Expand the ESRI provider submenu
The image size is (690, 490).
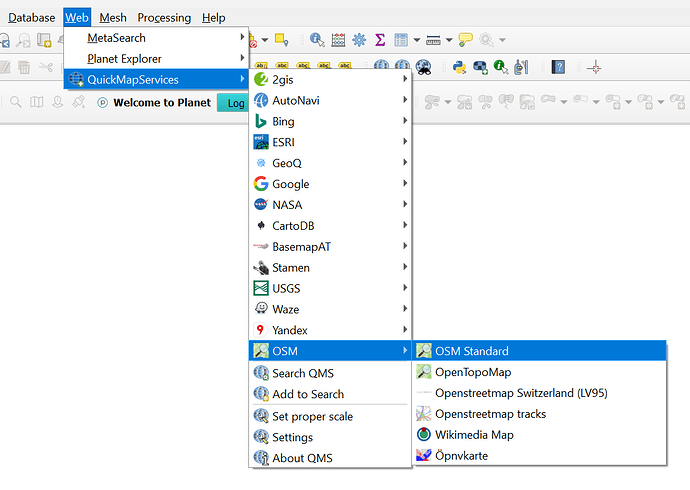point(330,142)
